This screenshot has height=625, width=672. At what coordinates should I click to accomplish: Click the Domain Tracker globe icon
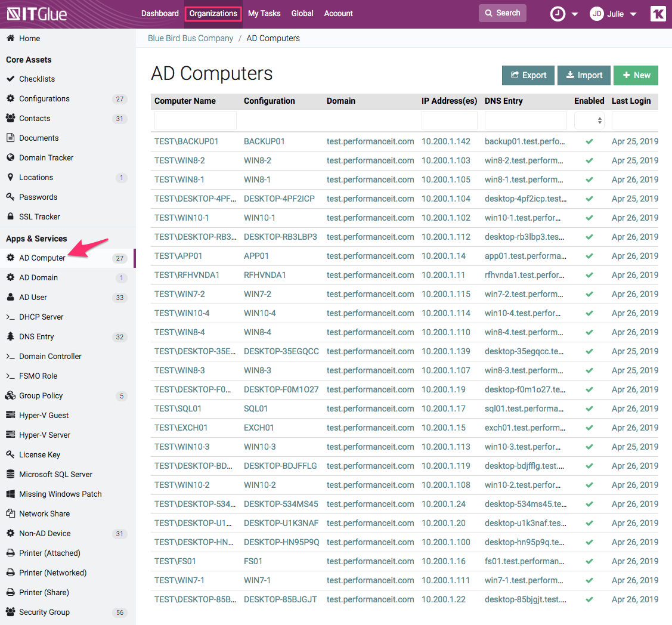10,158
